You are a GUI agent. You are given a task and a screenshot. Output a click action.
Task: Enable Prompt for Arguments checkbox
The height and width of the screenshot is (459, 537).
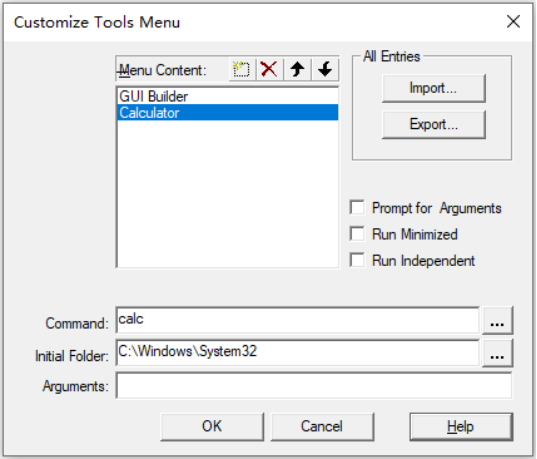357,208
